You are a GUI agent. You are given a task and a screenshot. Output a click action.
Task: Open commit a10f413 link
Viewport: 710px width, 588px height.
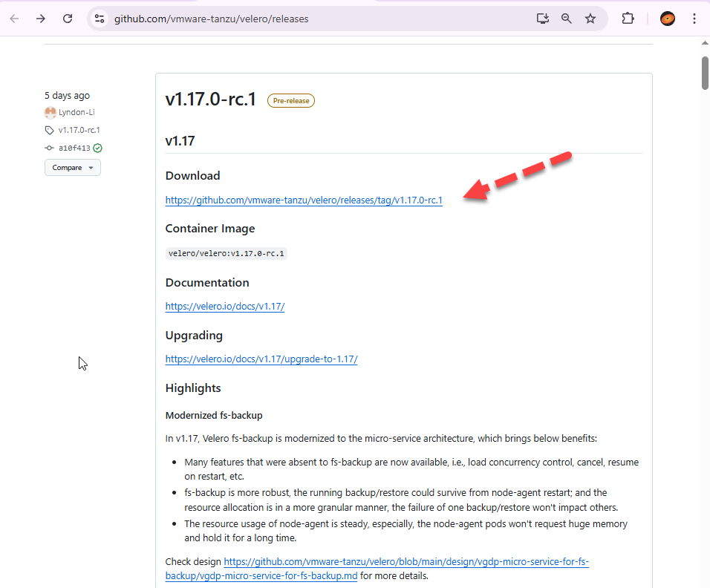pos(74,148)
